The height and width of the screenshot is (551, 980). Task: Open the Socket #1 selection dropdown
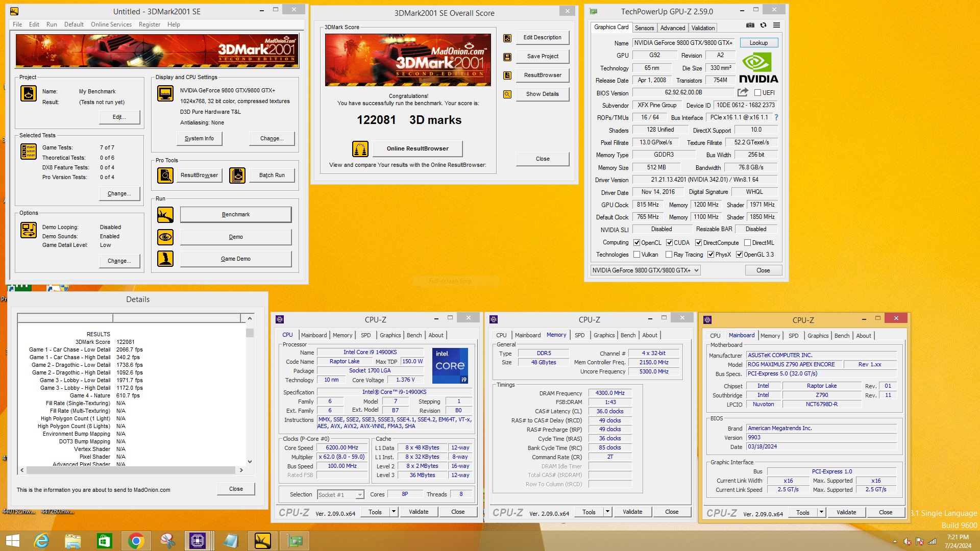pyautogui.click(x=340, y=494)
